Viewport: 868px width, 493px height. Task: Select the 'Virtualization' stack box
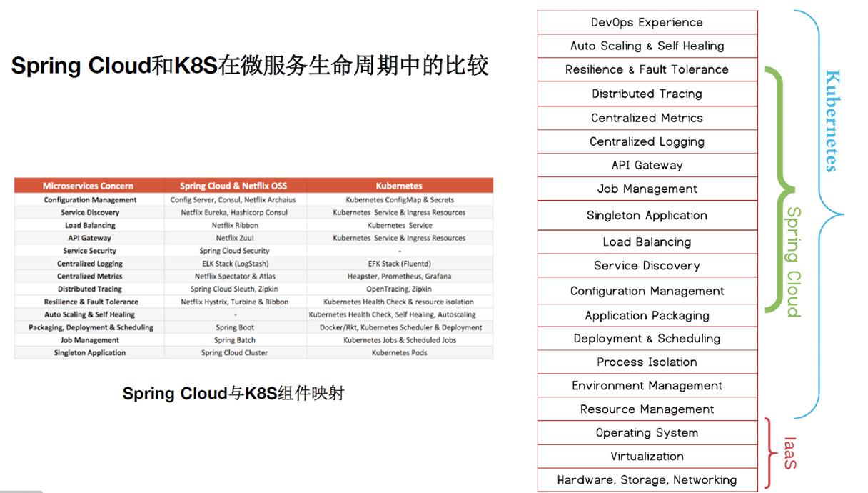click(x=647, y=456)
